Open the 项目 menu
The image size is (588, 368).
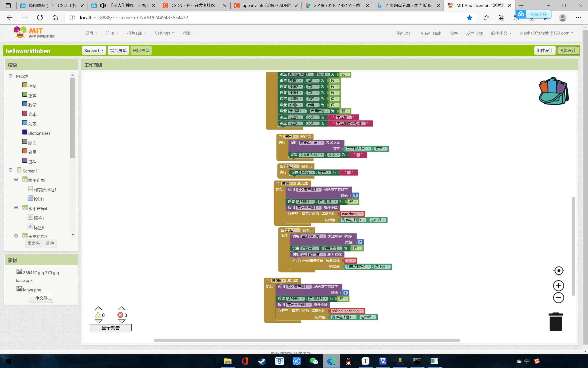(x=91, y=33)
